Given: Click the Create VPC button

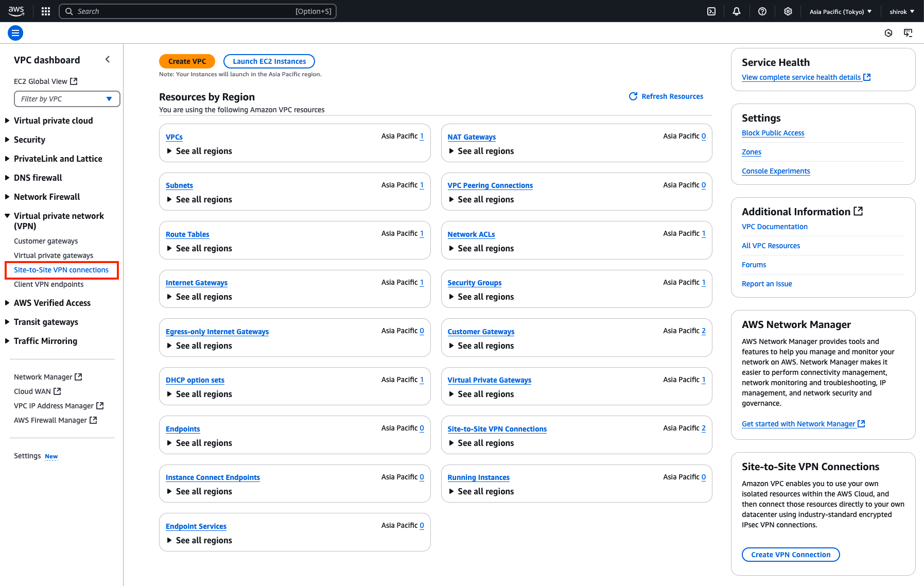Looking at the screenshot, I should click(187, 61).
